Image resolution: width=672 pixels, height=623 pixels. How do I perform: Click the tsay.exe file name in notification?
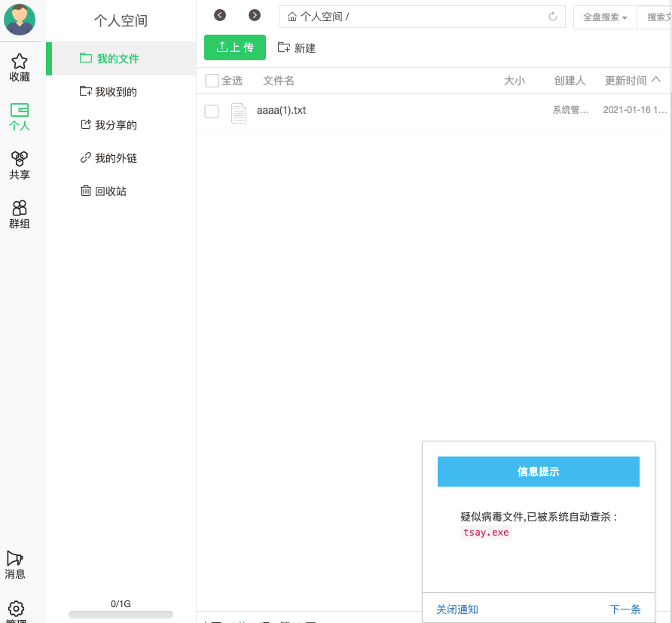[x=486, y=532]
